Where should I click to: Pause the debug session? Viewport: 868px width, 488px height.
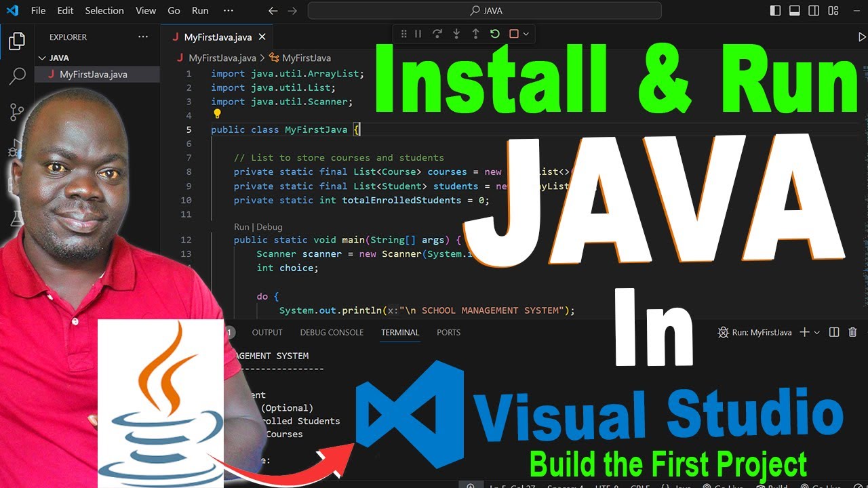click(x=418, y=34)
